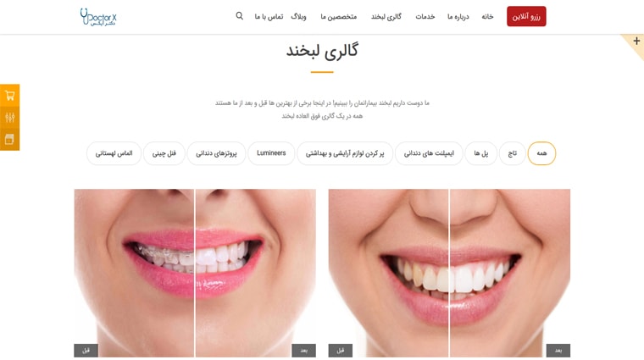Select the Lumineers filter tab

271,153
